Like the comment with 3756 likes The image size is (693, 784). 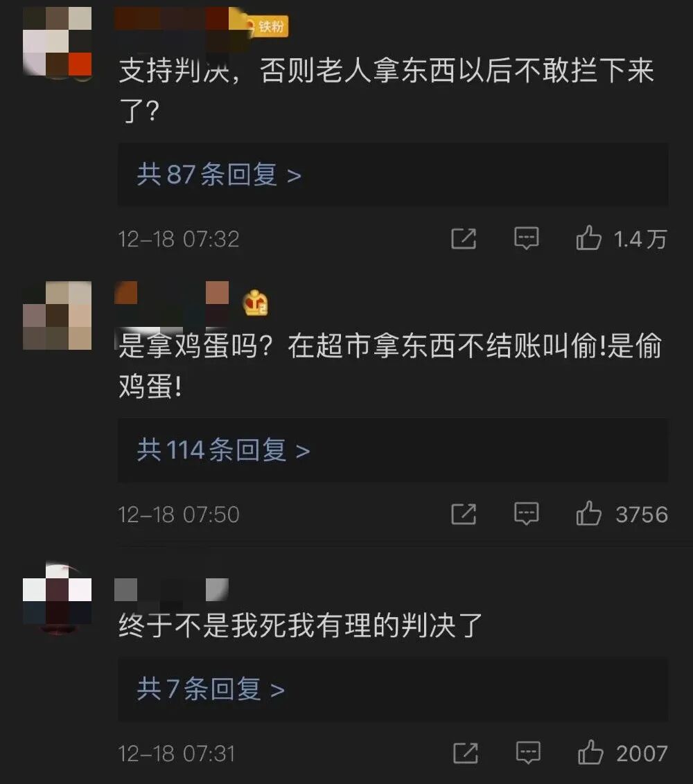(588, 513)
